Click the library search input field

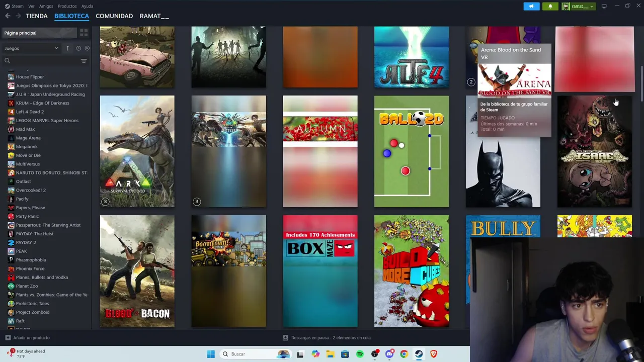[x=45, y=61]
